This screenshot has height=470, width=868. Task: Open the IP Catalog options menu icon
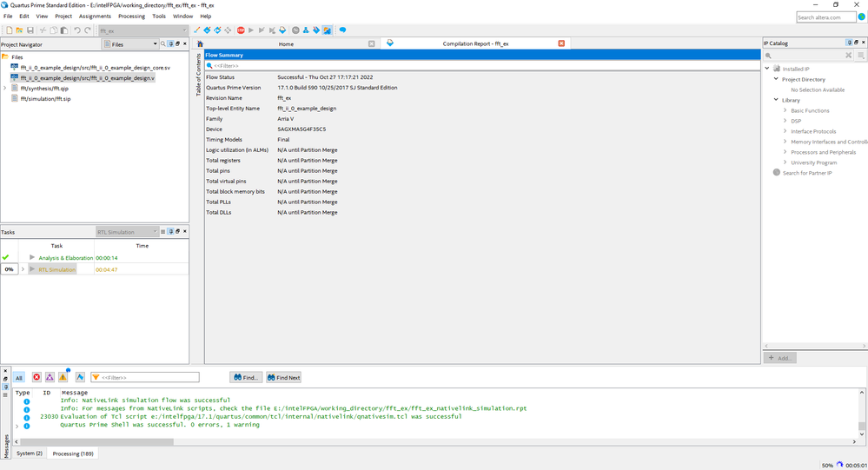(861, 56)
